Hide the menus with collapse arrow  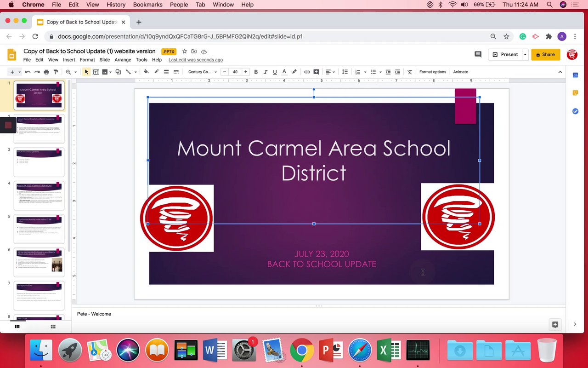point(560,72)
